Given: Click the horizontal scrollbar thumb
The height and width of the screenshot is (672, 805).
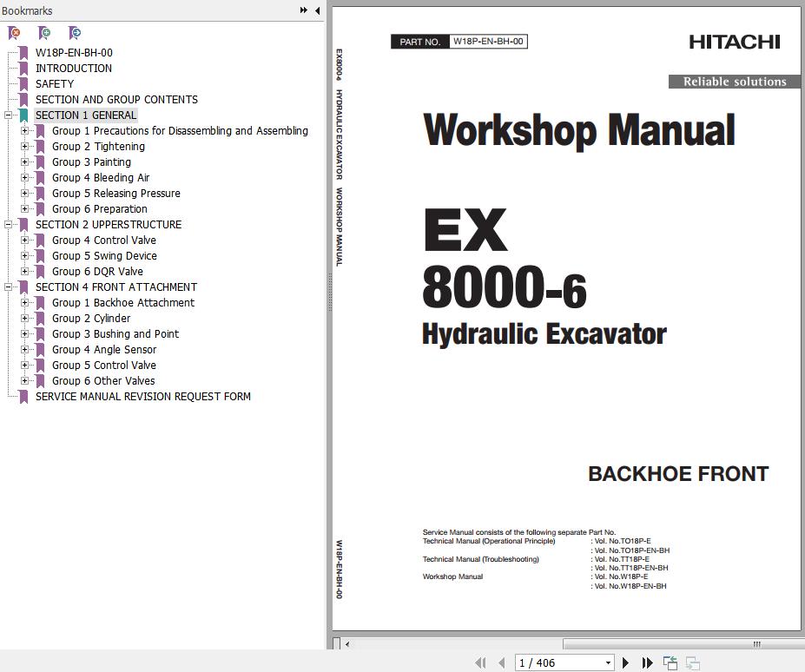Looking at the screenshot, I should [680, 644].
